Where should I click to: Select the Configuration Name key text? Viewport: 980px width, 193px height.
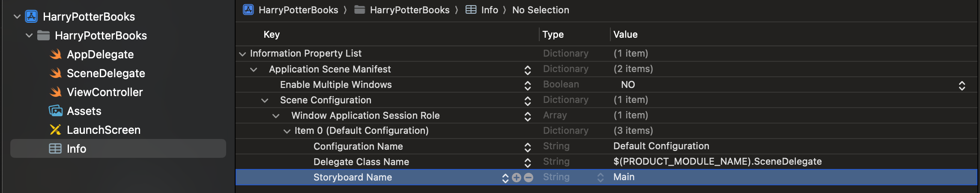pos(358,146)
